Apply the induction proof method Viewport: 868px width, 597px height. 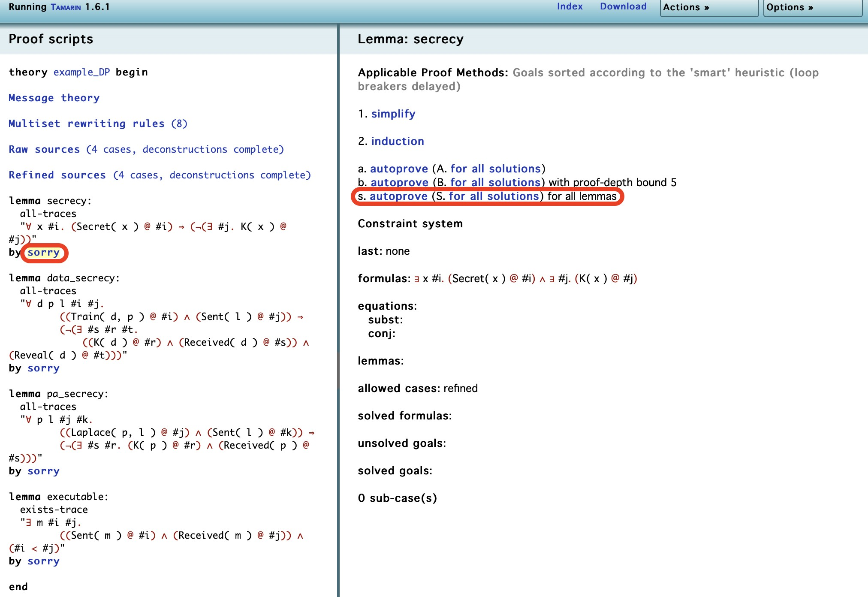tap(398, 141)
